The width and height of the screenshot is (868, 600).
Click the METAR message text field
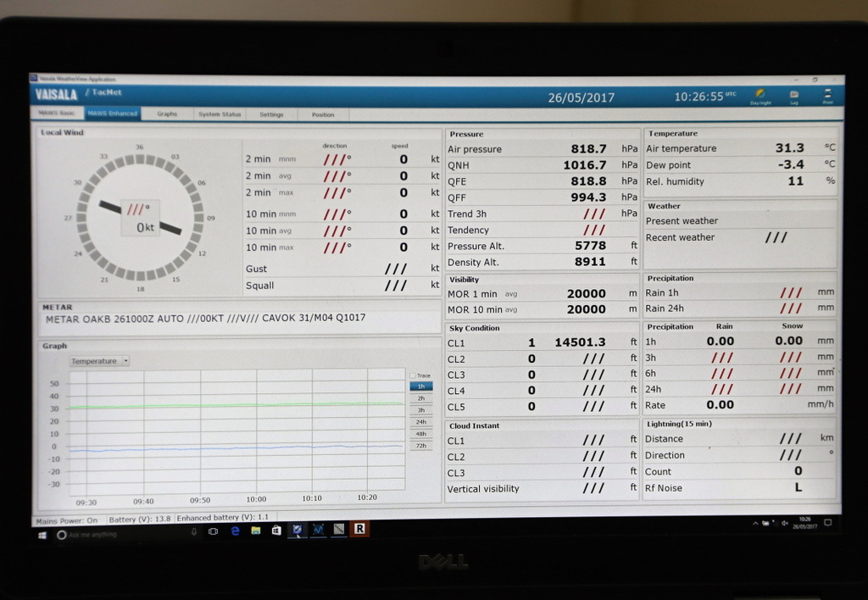[x=237, y=319]
